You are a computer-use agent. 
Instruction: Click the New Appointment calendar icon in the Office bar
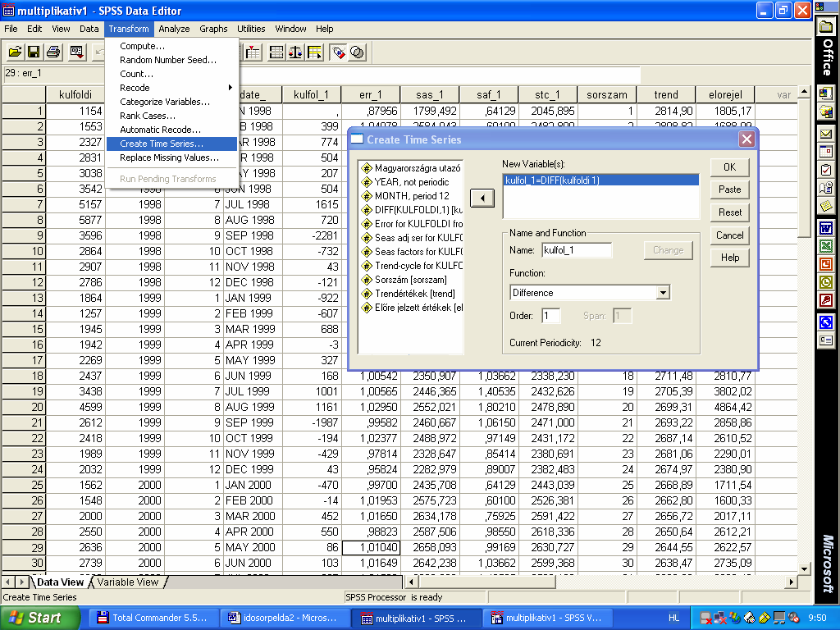(x=826, y=152)
